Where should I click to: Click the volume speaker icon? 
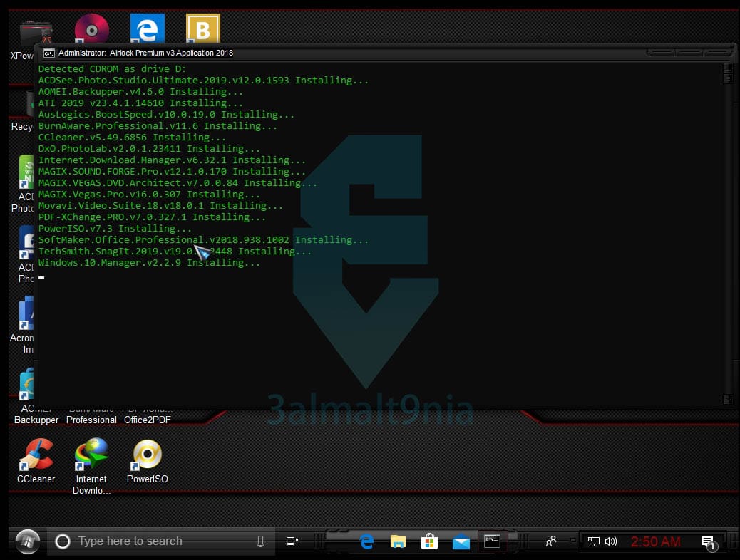(x=611, y=541)
